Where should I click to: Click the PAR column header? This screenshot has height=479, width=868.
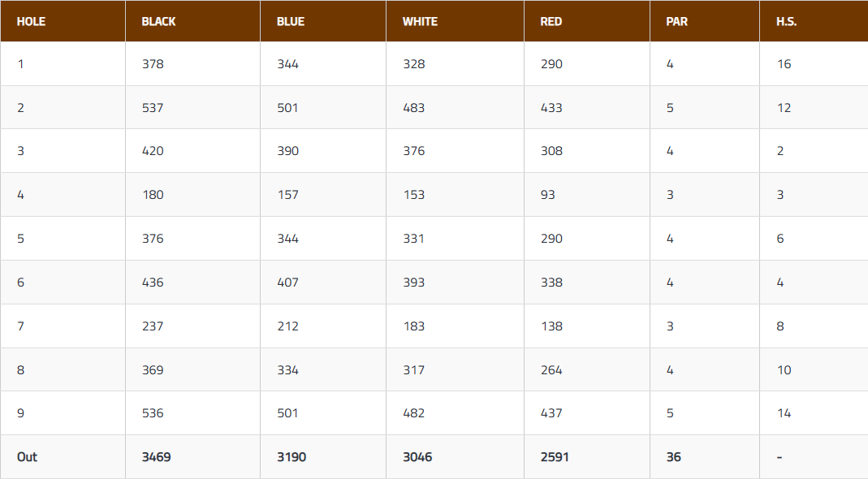tap(676, 22)
